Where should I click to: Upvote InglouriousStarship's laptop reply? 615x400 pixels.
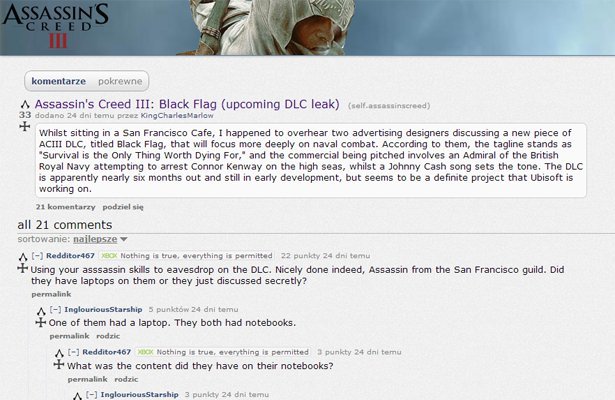pos(41,311)
